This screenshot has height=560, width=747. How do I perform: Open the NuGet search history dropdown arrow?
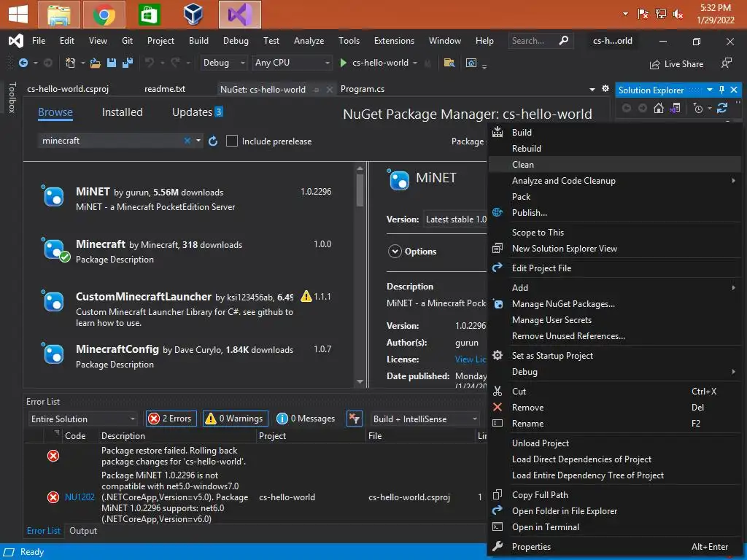click(198, 141)
